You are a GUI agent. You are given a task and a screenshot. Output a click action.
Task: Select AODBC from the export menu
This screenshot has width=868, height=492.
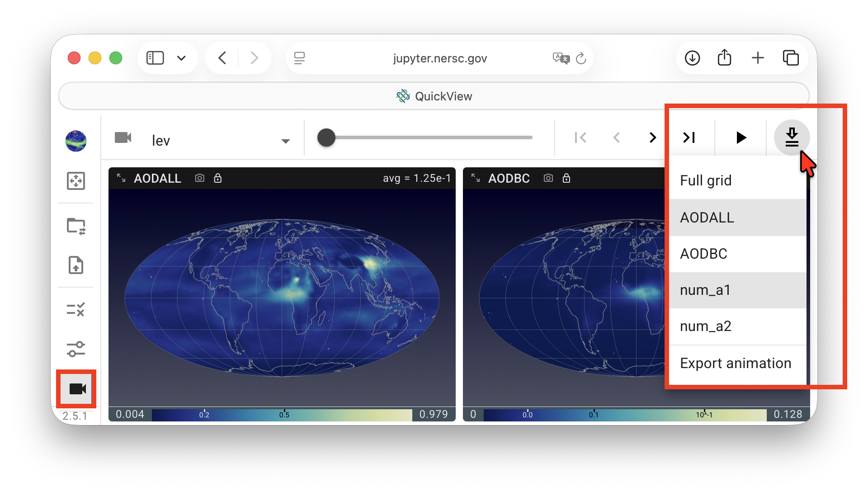(x=703, y=254)
